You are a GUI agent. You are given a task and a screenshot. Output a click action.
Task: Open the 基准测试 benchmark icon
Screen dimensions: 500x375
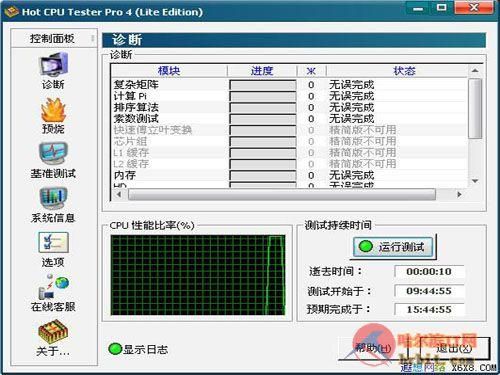coord(53,153)
